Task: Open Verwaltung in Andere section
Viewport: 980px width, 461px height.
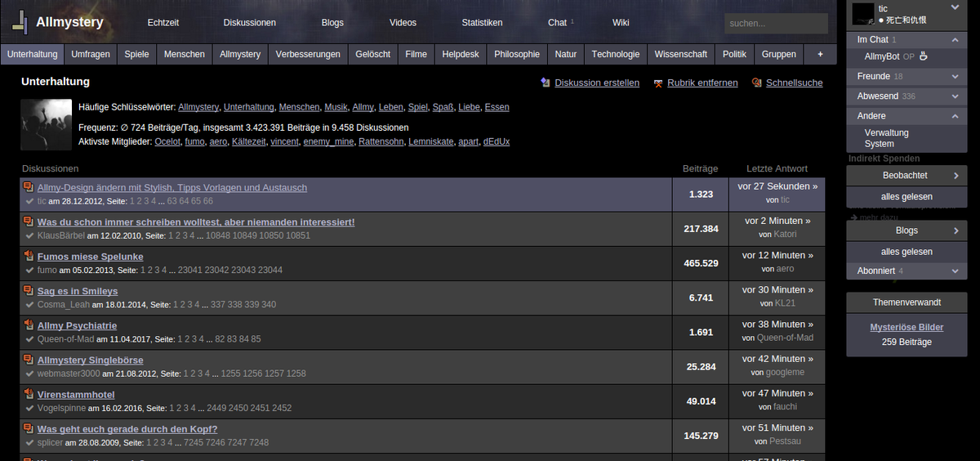Action: (887, 132)
